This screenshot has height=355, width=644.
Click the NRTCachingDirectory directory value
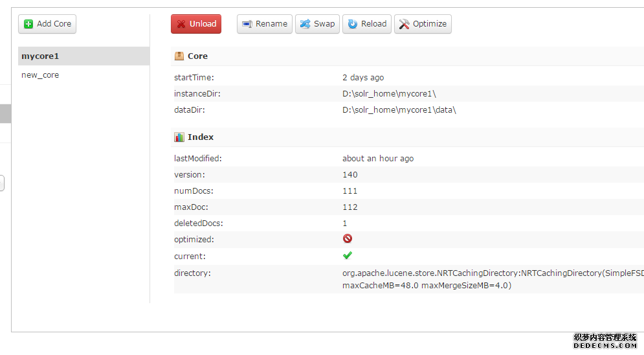coord(492,273)
